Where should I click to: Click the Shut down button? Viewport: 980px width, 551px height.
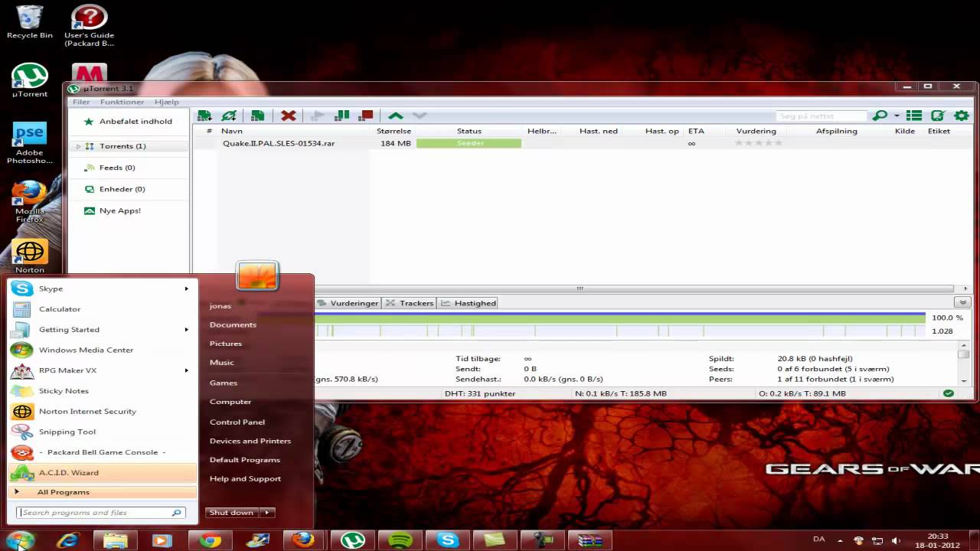pyautogui.click(x=232, y=513)
